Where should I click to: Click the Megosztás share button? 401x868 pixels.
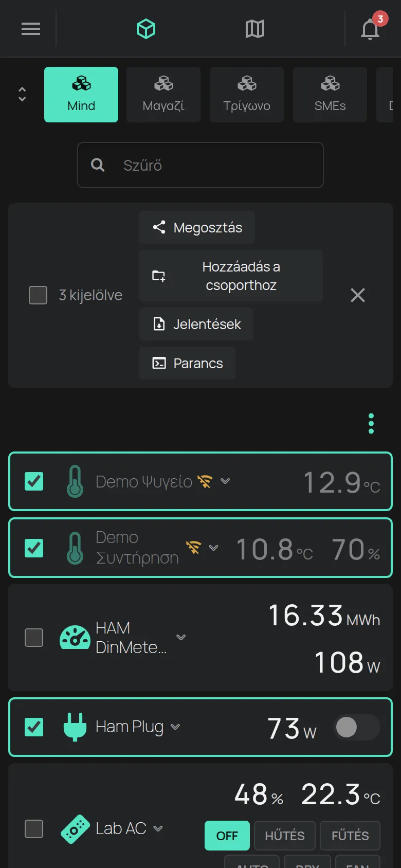pos(197,227)
